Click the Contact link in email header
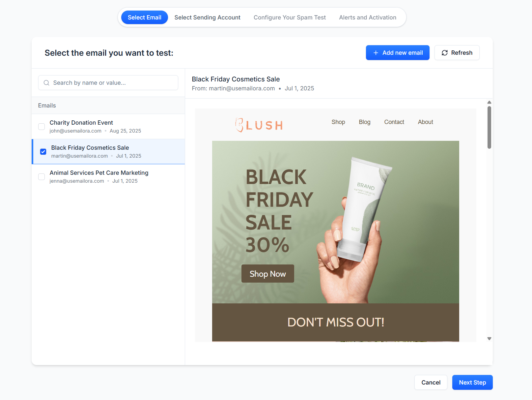The image size is (532, 400). [x=394, y=122]
